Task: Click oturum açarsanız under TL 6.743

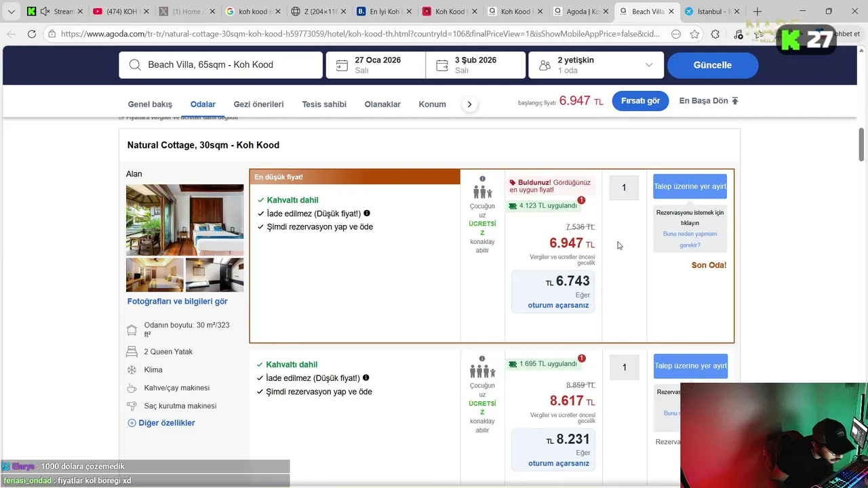Action: tap(558, 305)
